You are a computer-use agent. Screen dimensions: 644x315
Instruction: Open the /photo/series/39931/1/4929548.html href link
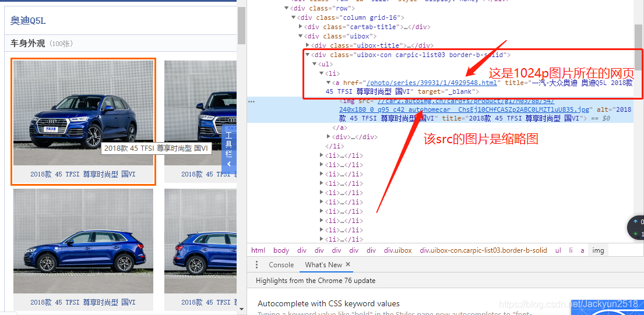(432, 83)
